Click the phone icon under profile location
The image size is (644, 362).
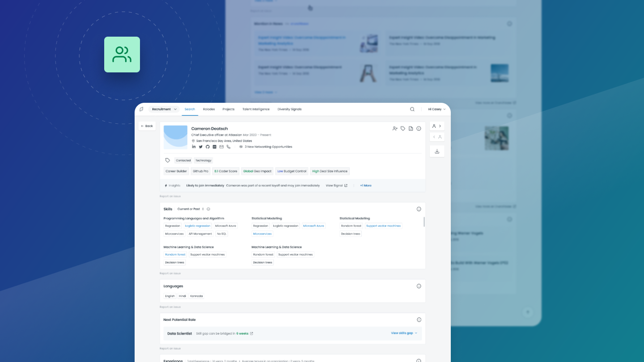pyautogui.click(x=229, y=147)
